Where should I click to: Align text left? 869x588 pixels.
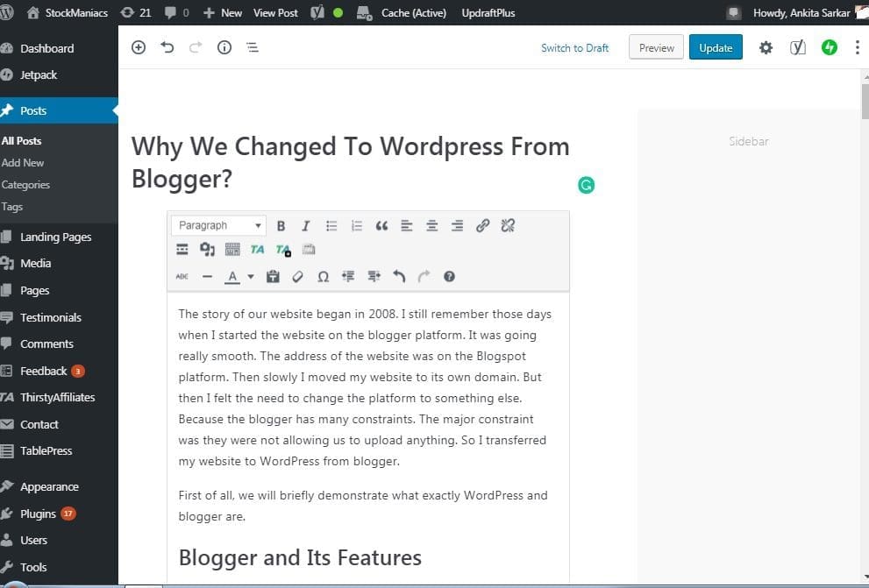(407, 226)
